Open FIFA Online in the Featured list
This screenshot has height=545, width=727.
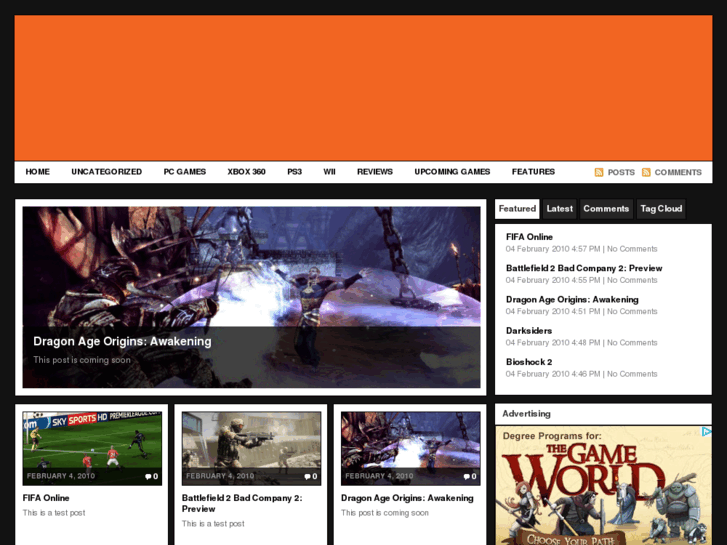pyautogui.click(x=529, y=237)
